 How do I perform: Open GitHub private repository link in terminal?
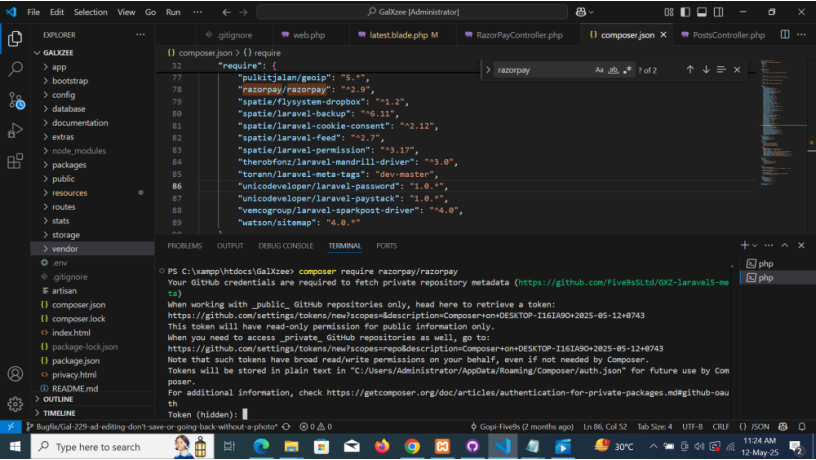pyautogui.click(x=623, y=283)
